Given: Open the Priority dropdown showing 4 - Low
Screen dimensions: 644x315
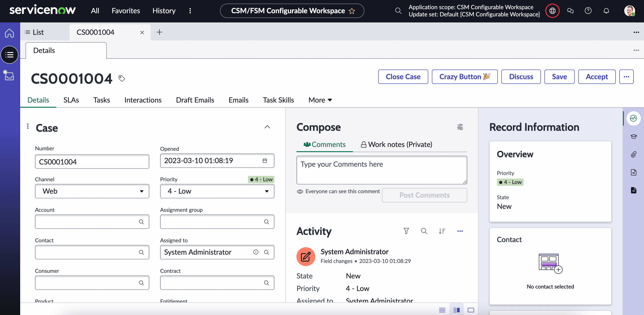Looking at the screenshot, I should point(217,191).
